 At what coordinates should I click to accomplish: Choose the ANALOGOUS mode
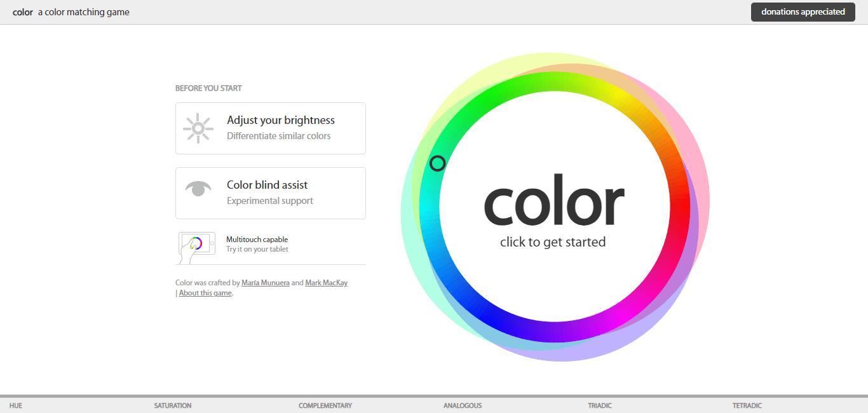click(463, 405)
